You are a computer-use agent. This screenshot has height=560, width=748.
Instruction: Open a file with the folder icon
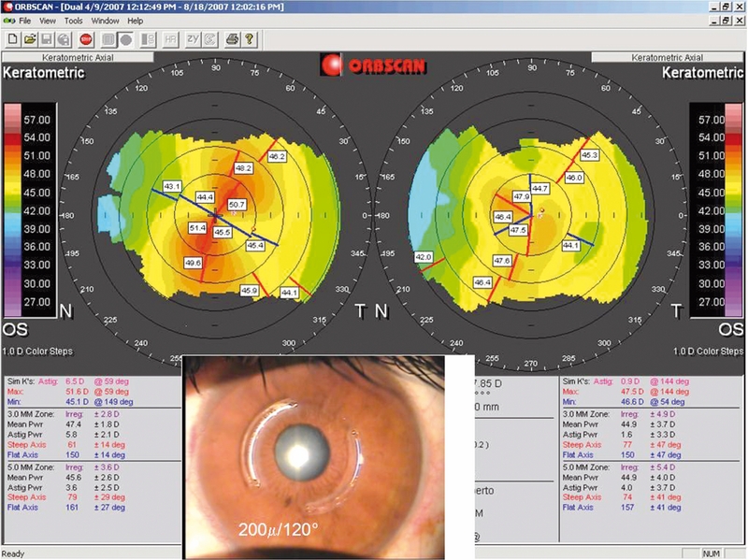[29, 39]
